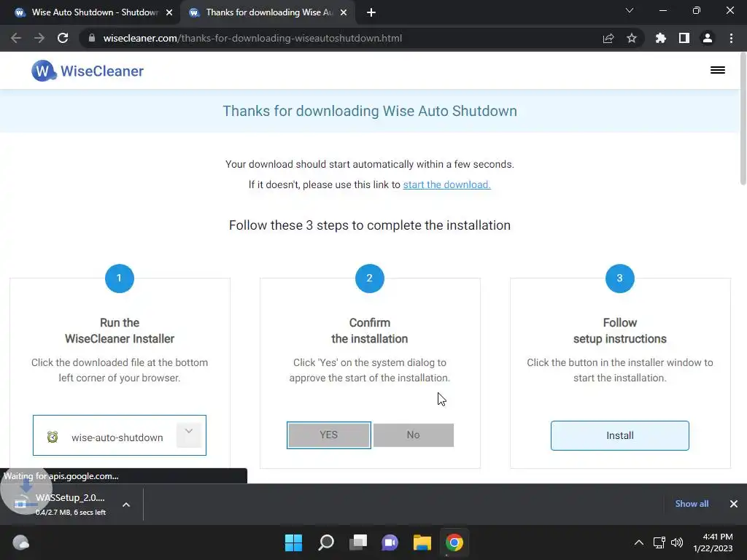Open the tab search dropdown arrow

tap(630, 10)
